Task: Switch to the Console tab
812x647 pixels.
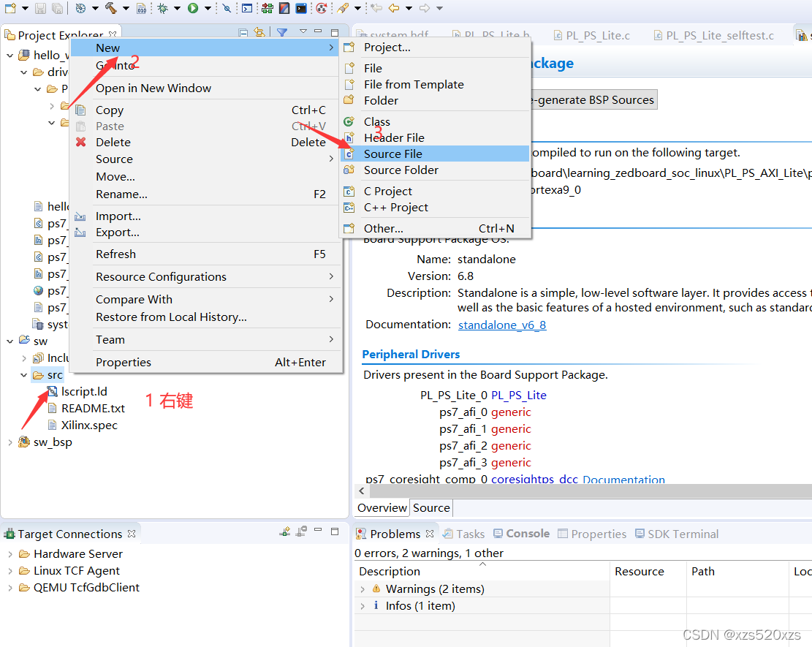Action: coord(522,534)
